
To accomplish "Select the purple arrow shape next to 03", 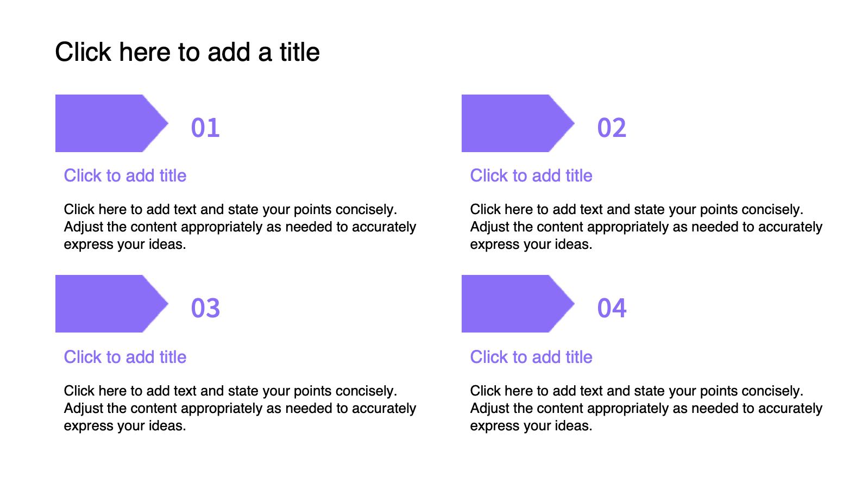I will (x=111, y=304).
